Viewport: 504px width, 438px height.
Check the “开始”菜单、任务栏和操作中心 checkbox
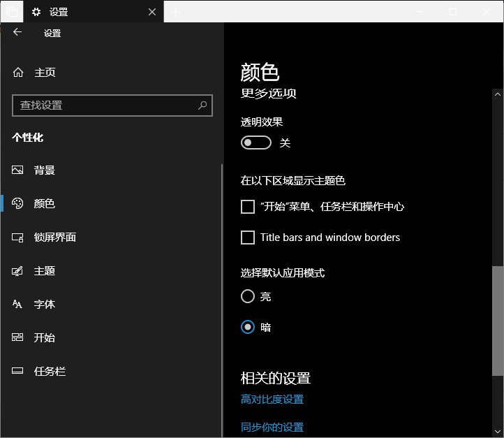point(248,207)
